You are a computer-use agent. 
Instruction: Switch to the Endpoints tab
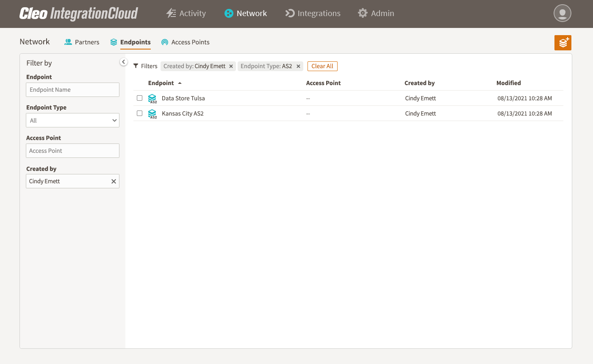click(x=130, y=42)
